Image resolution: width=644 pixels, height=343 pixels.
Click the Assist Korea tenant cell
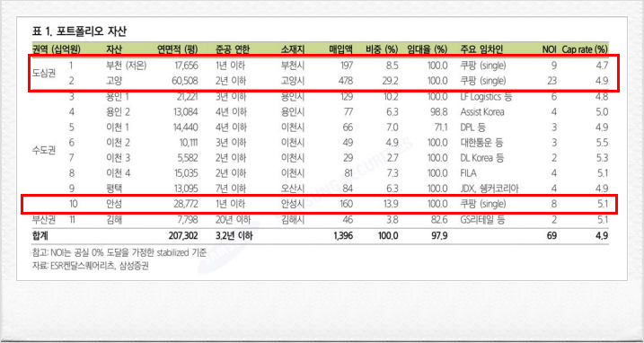click(x=482, y=111)
